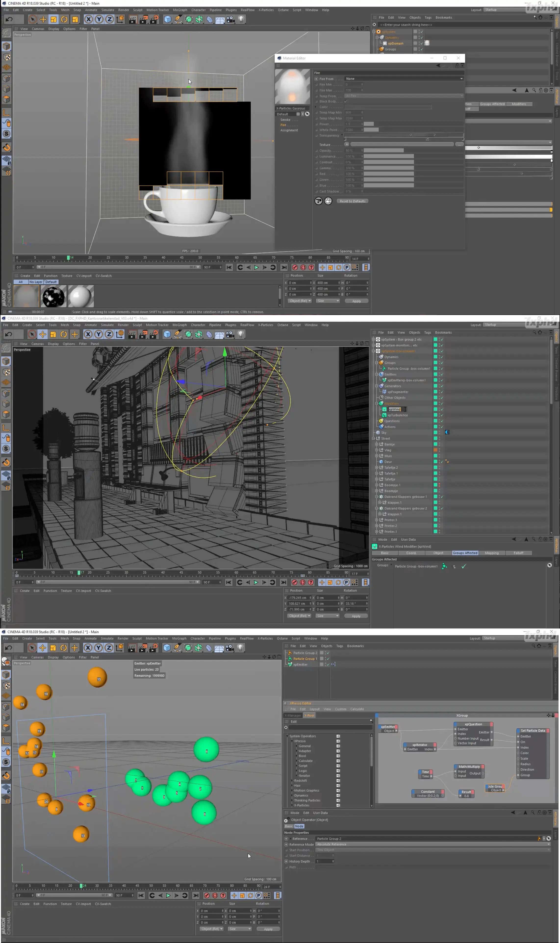Image resolution: width=560 pixels, height=943 pixels.
Task: Click the Reset to Defaults button
Action: 353,201
